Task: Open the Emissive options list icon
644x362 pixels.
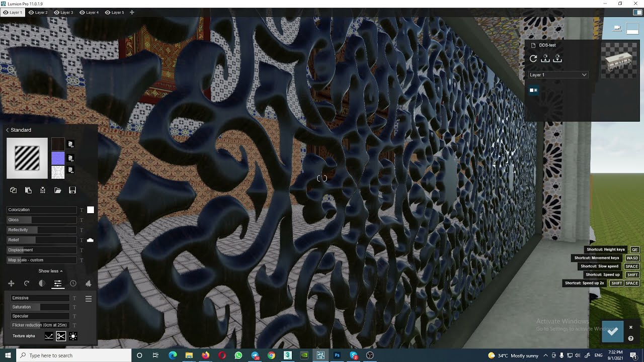Action: coord(89,299)
